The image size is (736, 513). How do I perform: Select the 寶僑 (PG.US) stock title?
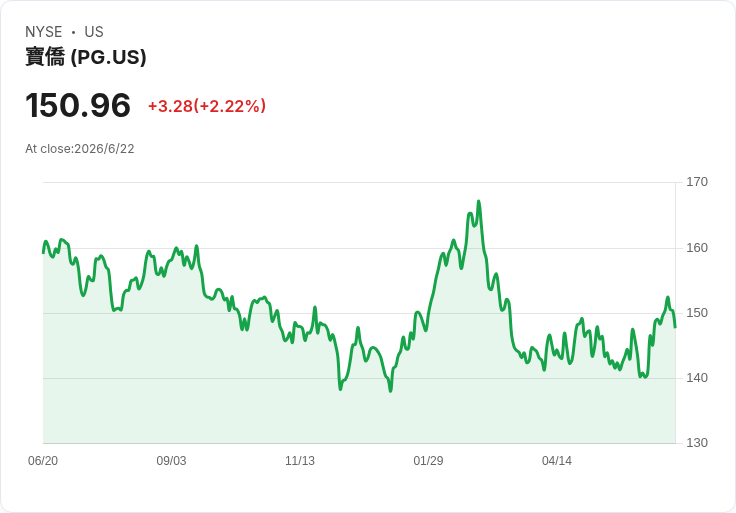86,57
